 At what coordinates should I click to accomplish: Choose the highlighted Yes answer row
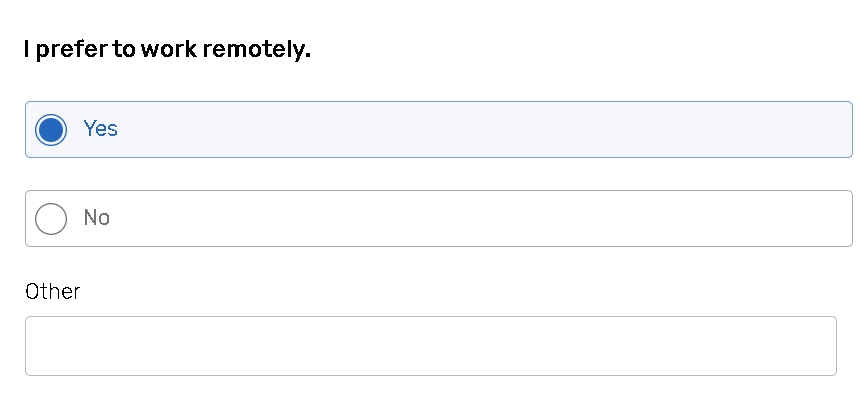tap(438, 129)
